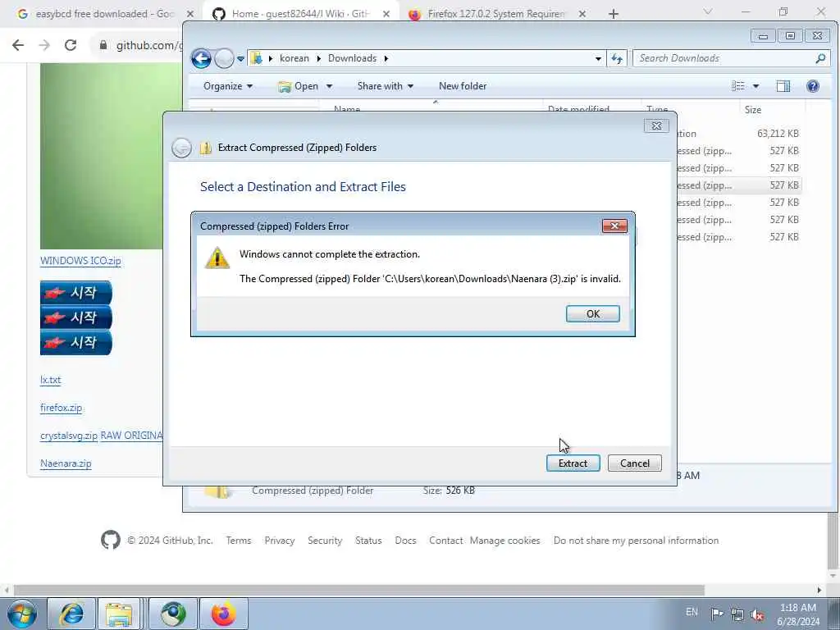
Task: Click the warning icon in the error dialog
Action: pyautogui.click(x=217, y=258)
